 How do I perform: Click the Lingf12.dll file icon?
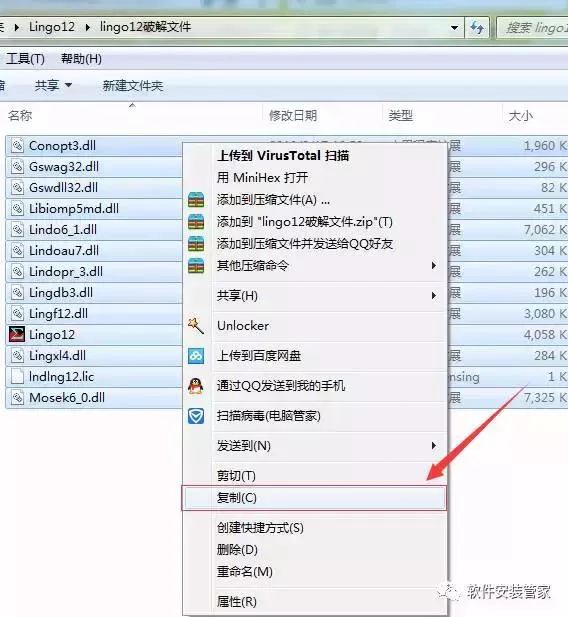tap(17, 314)
